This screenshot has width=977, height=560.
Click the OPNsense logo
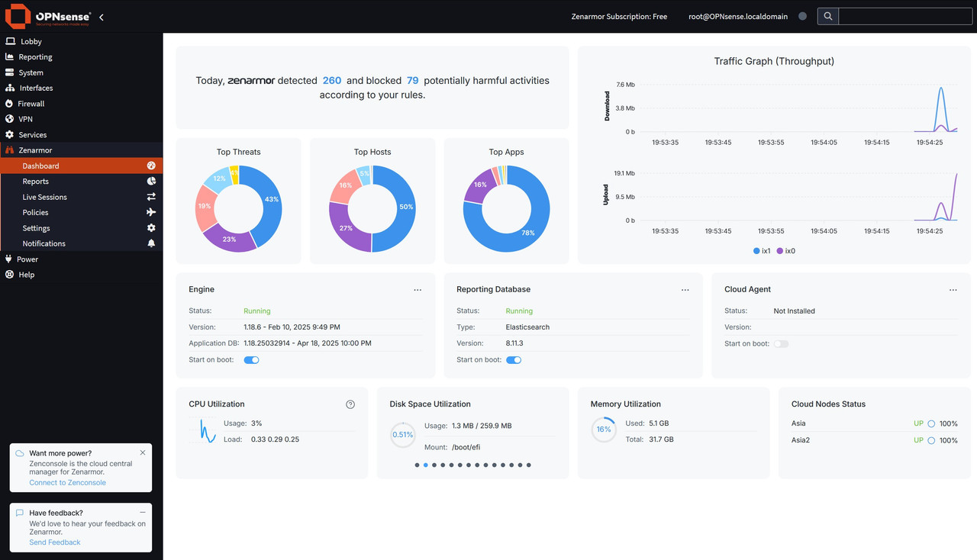(48, 16)
